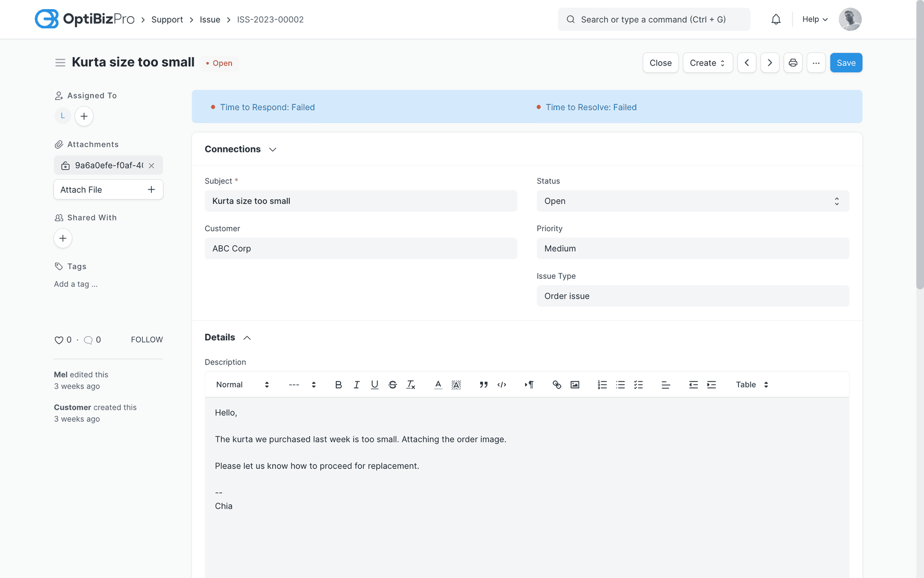Clear text formatting with the Tx icon

[x=411, y=384]
